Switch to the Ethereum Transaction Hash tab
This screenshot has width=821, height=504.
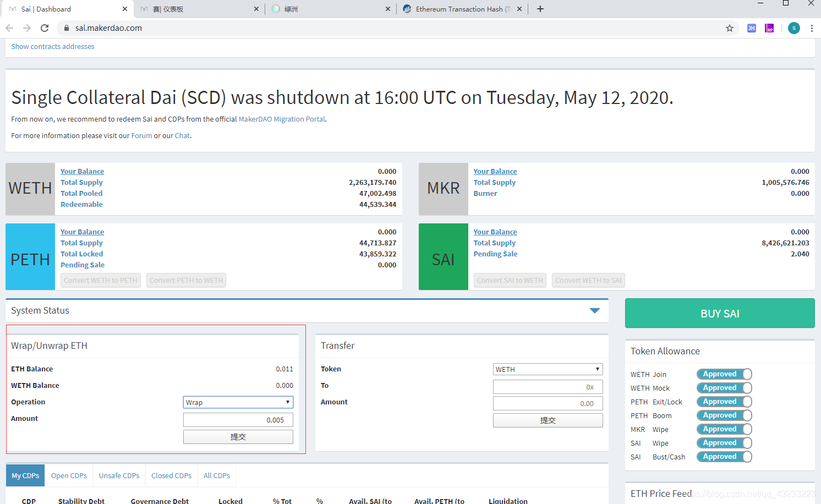pyautogui.click(x=462, y=9)
